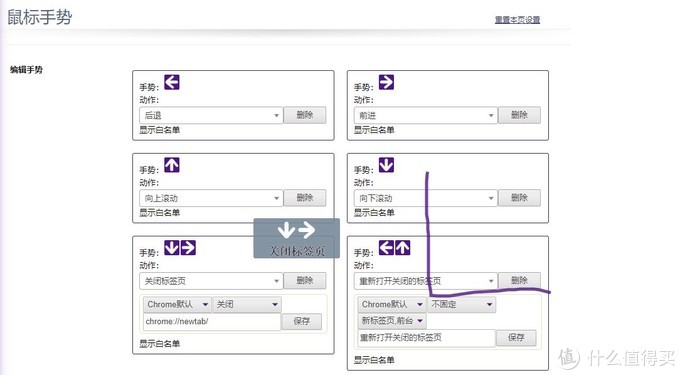
Task: Save the 重新打开关闭的标签页 name
Action: tap(516, 337)
